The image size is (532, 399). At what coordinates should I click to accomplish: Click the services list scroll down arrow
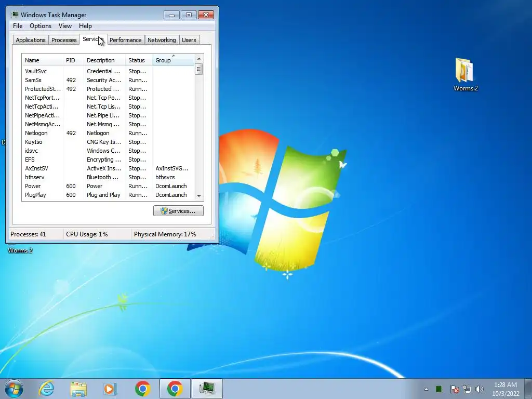point(199,196)
